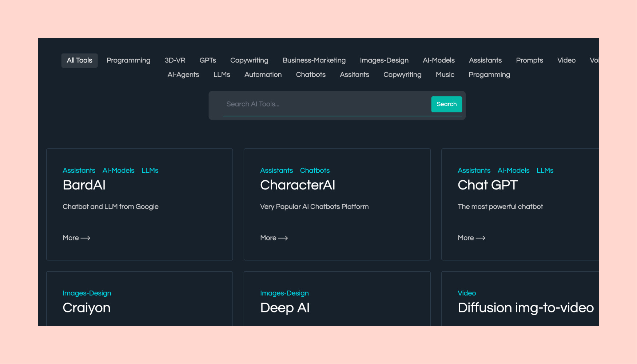
Task: Open the Chatbots tag on CharacterAI card
Action: (x=315, y=171)
